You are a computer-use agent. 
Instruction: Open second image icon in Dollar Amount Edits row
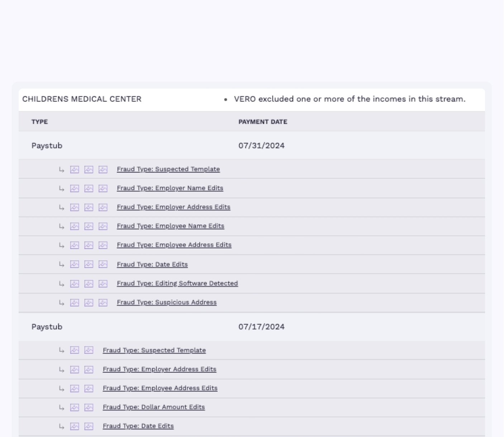89,408
